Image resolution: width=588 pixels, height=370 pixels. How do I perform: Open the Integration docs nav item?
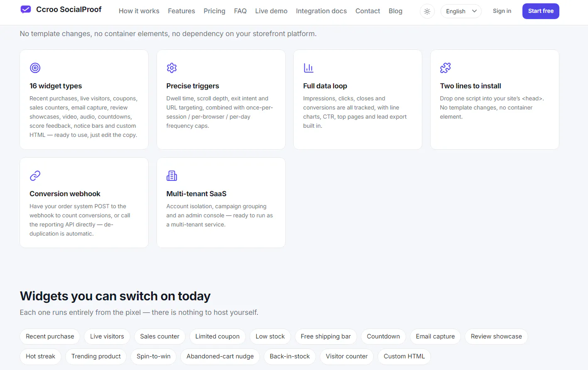(321, 11)
